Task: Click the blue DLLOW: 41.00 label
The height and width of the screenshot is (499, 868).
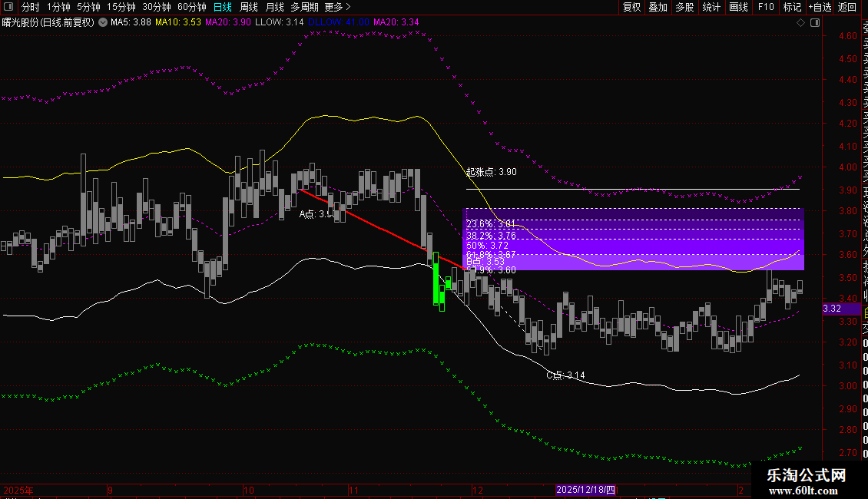Action: [x=338, y=23]
